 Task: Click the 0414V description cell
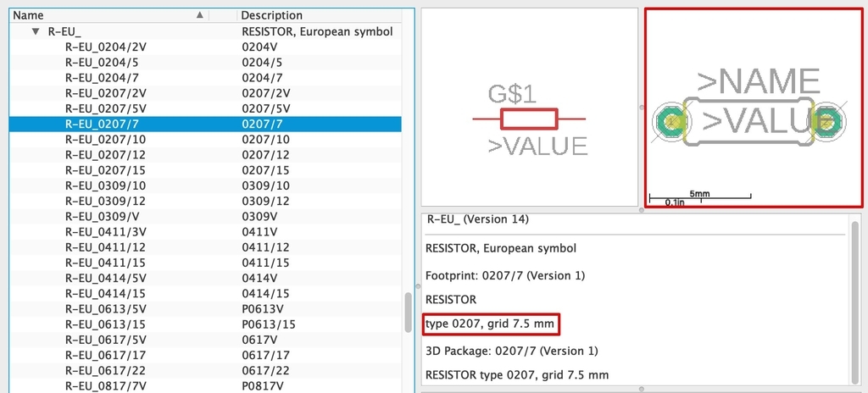pyautogui.click(x=259, y=278)
